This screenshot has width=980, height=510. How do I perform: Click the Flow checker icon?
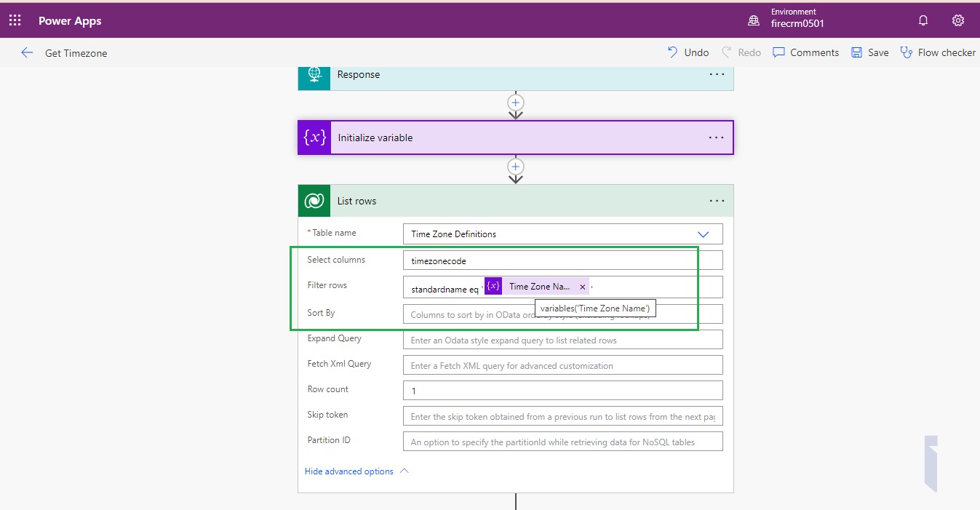[x=906, y=52]
